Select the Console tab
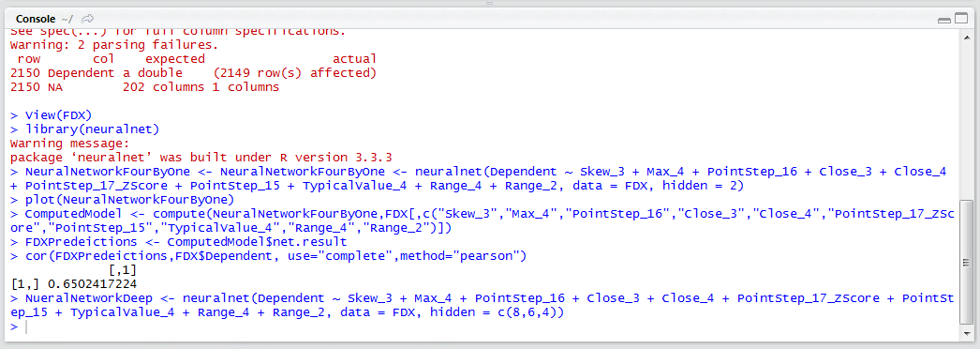980x349 pixels. tap(36, 19)
